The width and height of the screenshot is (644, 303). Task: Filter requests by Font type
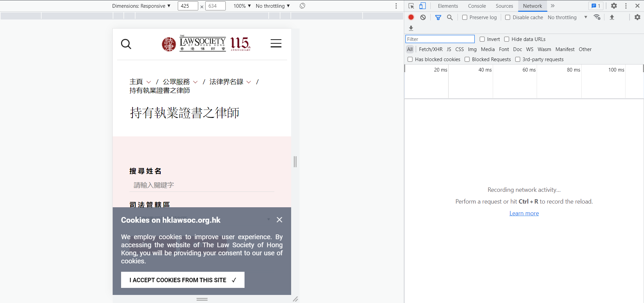tap(504, 49)
